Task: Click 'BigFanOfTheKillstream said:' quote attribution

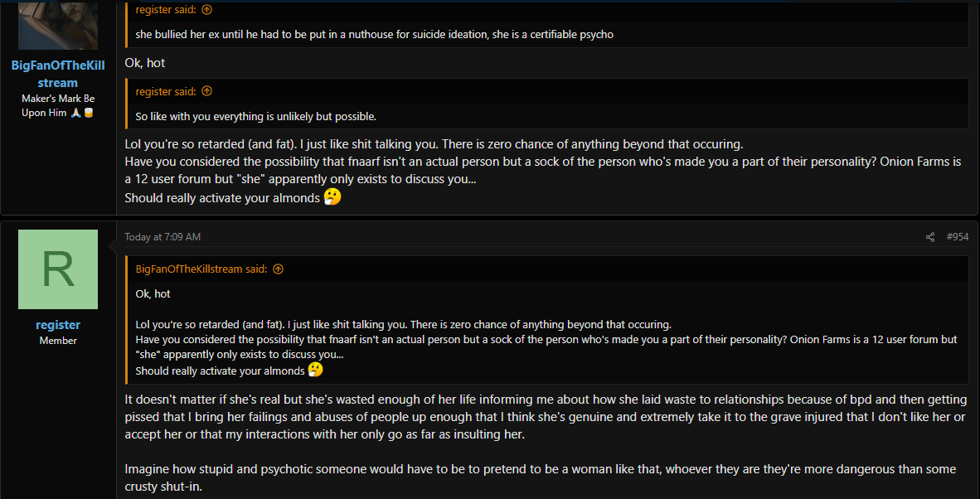Action: click(x=201, y=269)
